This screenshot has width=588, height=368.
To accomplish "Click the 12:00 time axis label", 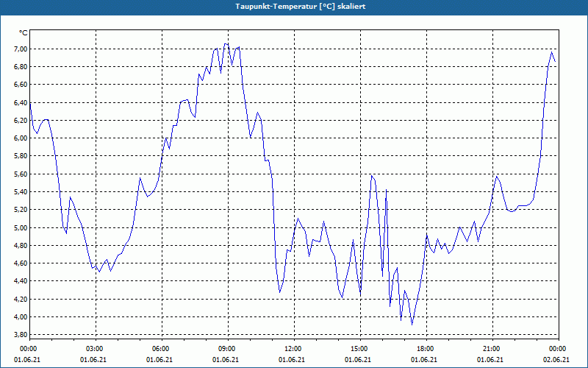I will point(294,349).
